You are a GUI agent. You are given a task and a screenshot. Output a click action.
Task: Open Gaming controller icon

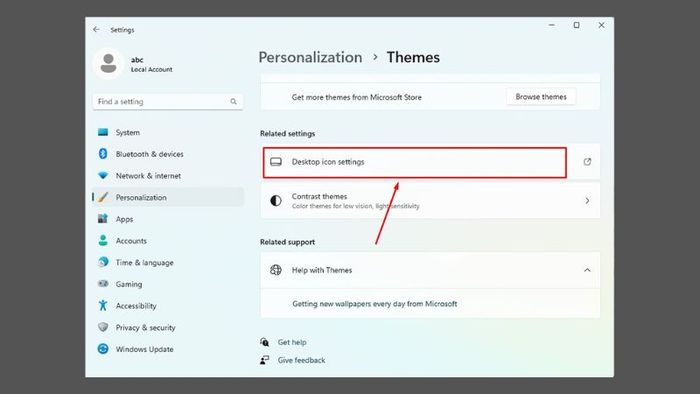[x=103, y=284]
